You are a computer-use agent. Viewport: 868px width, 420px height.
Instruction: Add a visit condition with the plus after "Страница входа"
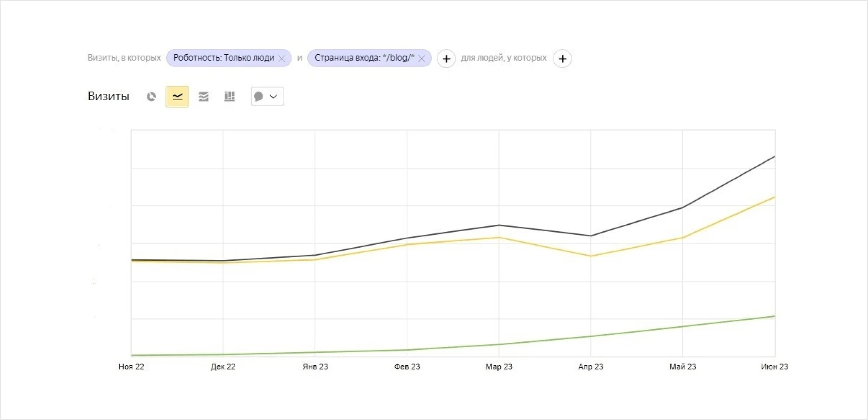(x=446, y=59)
